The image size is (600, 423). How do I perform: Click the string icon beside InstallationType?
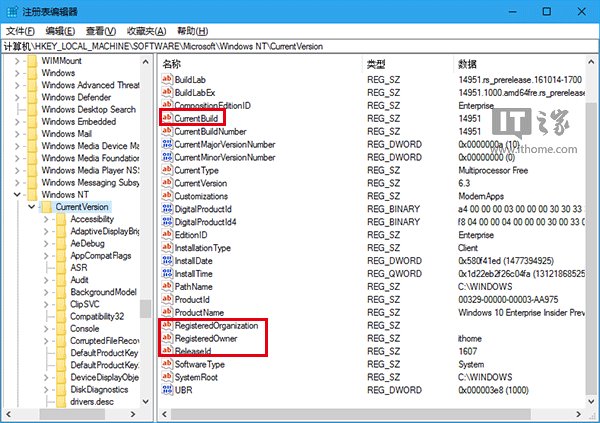tap(167, 247)
